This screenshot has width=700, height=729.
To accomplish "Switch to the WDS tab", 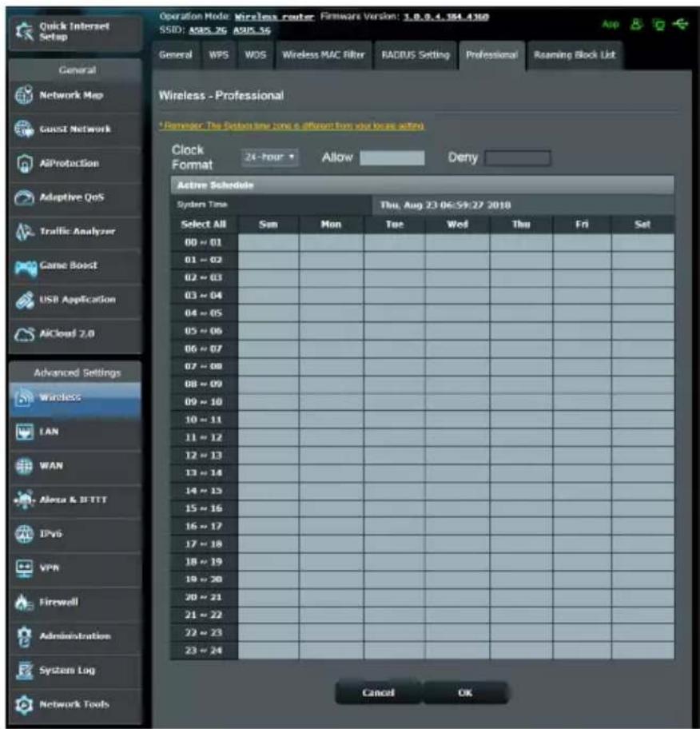I will (x=255, y=55).
